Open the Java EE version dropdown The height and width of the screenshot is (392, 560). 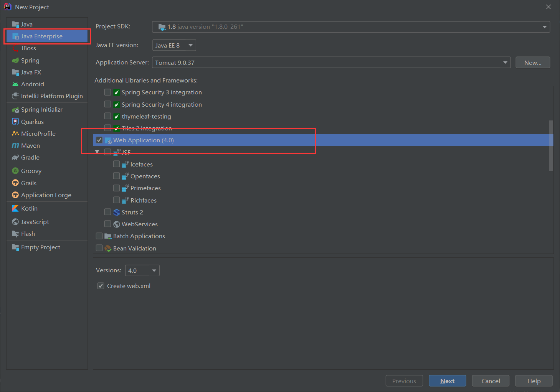(174, 45)
